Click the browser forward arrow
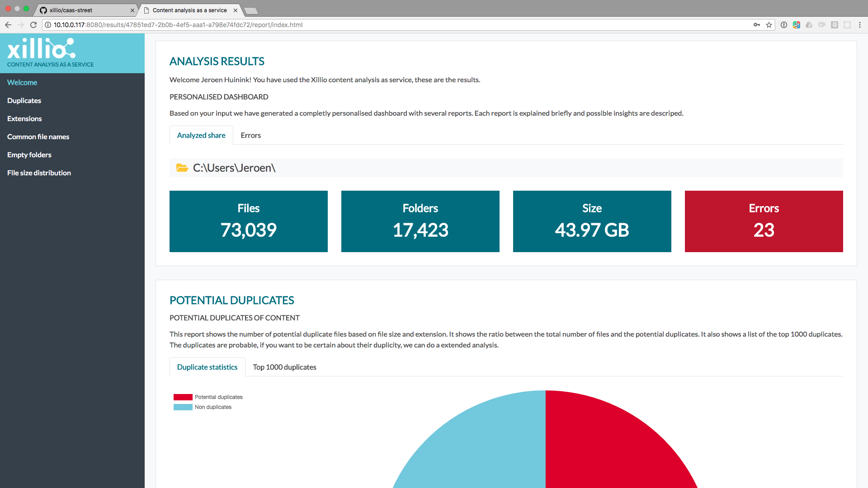This screenshot has height=488, width=868. pyautogui.click(x=21, y=25)
